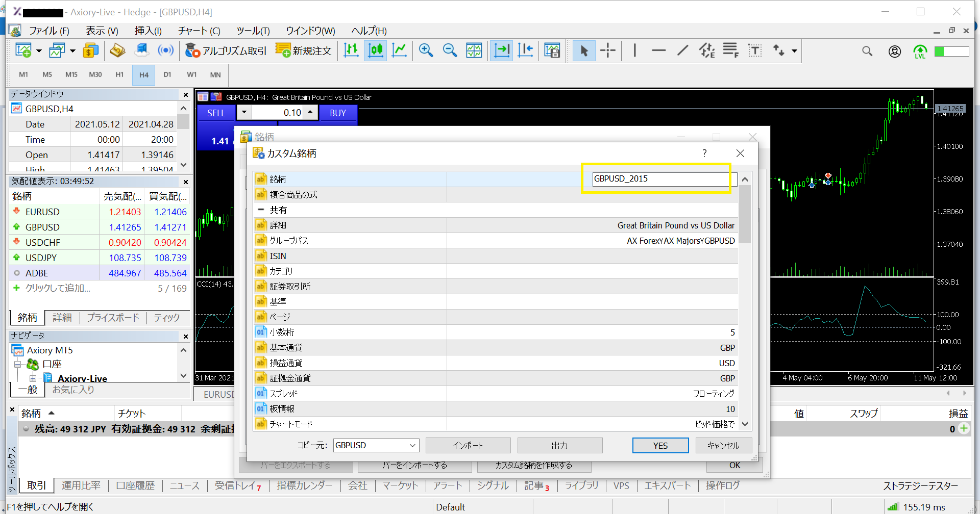
Task: Open chart profiles dropdown arrow
Action: coord(72,51)
